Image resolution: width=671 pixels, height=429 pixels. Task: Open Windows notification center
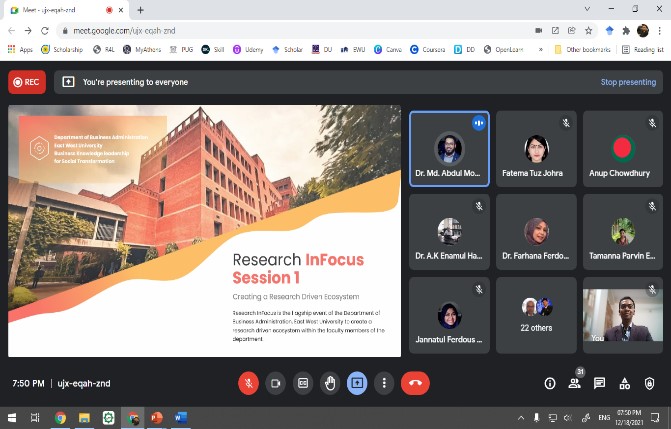655,417
